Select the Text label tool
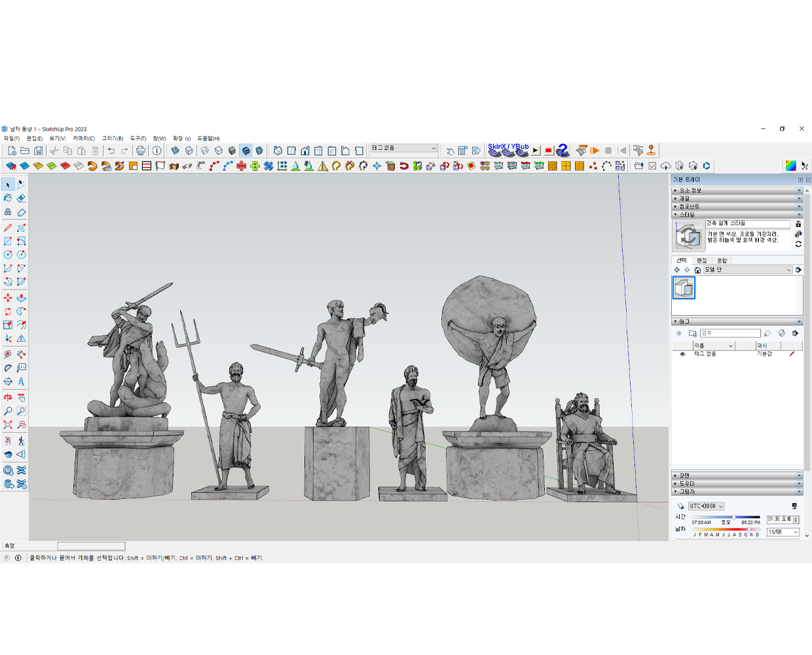Viewport: 812px width, 655px height. pos(22,368)
